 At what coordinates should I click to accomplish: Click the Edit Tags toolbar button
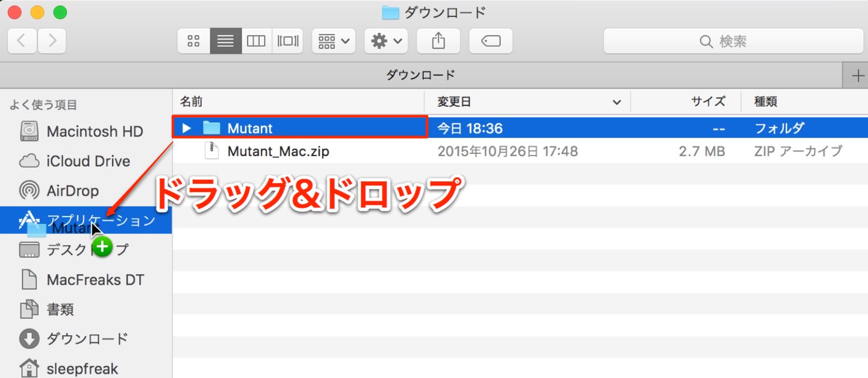490,41
